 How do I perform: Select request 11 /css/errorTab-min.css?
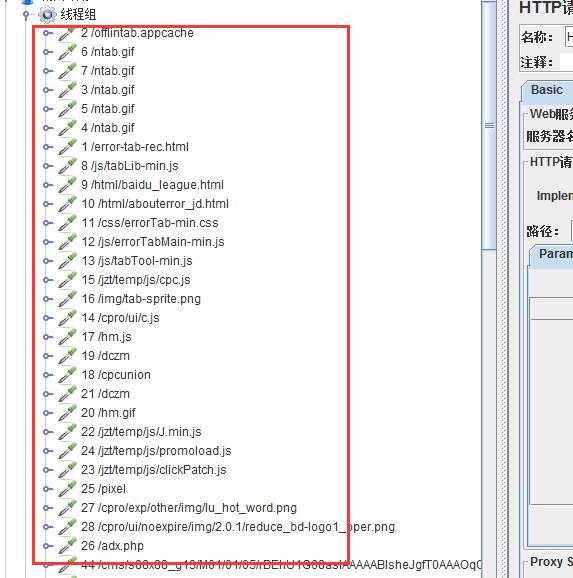(150, 223)
